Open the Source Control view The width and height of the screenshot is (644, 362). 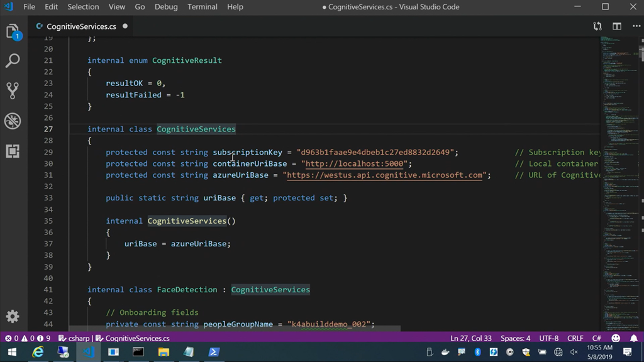13,90
